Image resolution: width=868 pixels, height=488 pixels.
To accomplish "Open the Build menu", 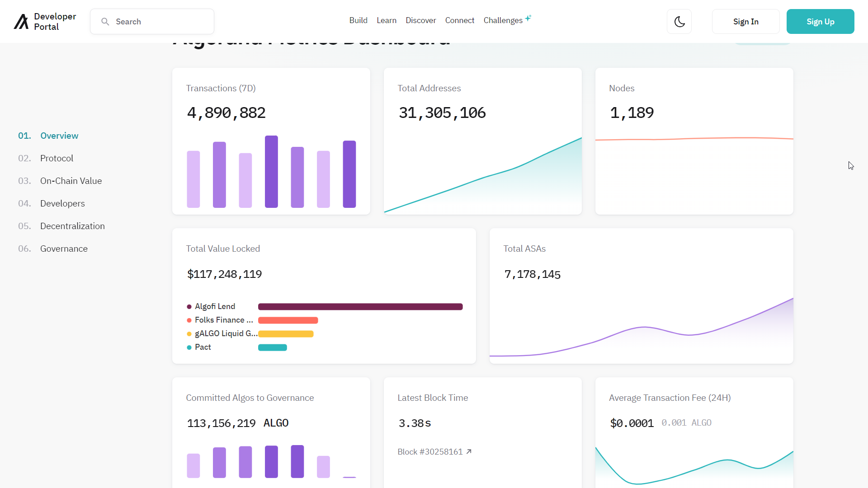I will click(x=358, y=20).
